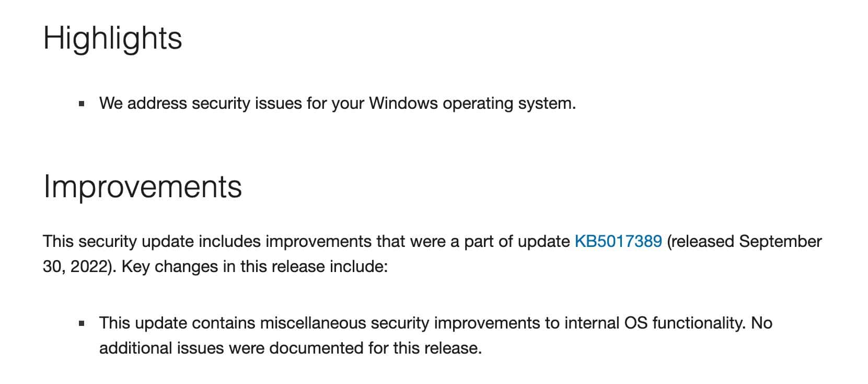Screen dimensions: 868x384
Task: Click the Highlights heading
Action: point(112,38)
